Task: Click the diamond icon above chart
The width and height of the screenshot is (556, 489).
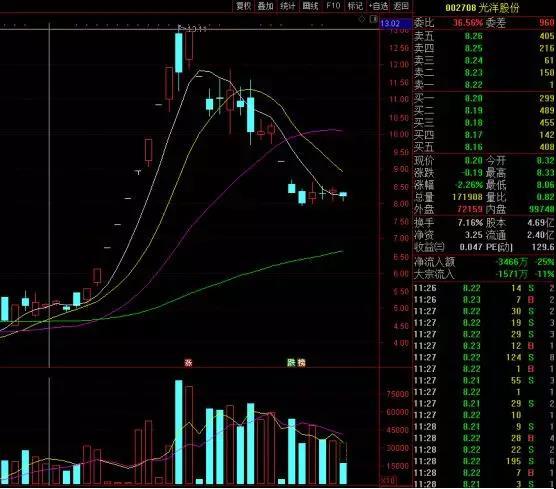Action: 362,20
